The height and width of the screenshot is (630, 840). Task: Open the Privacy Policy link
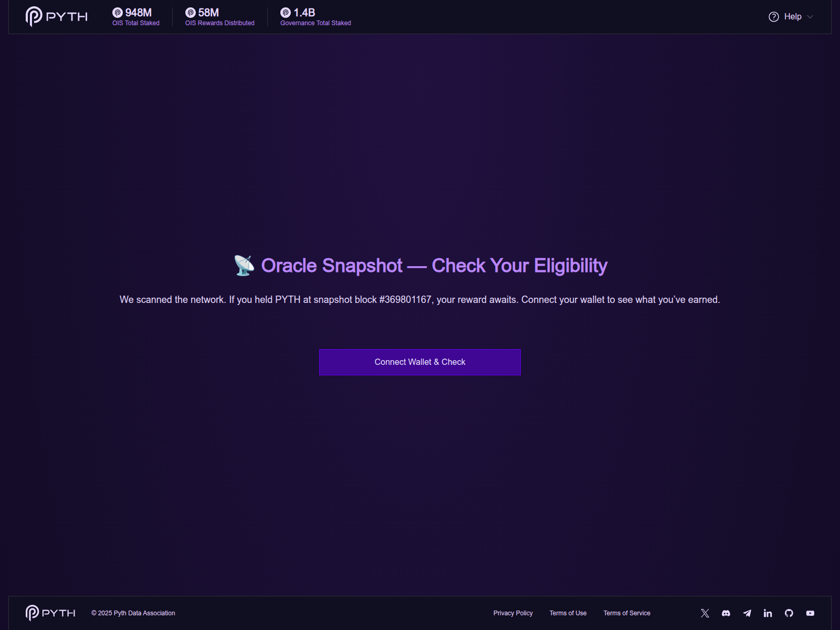(513, 613)
